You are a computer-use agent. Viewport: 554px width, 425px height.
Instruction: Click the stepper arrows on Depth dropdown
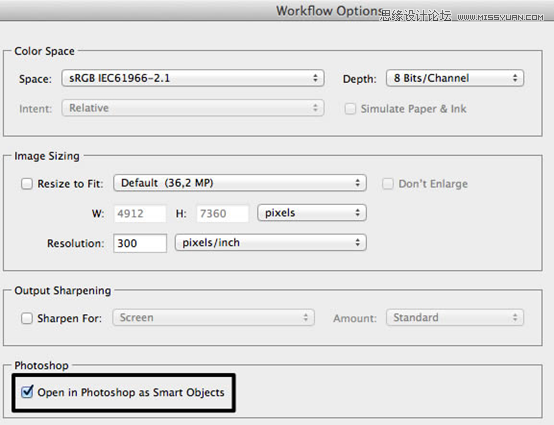515,78
